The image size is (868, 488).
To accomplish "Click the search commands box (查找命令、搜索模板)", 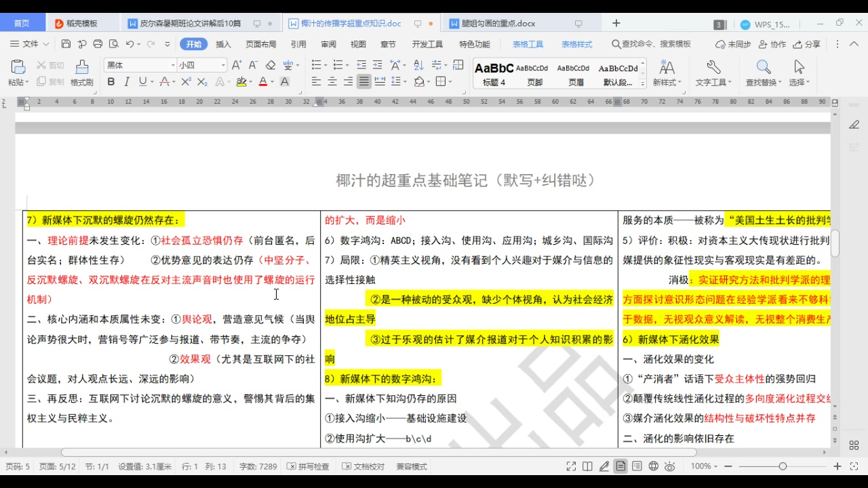I will [652, 44].
